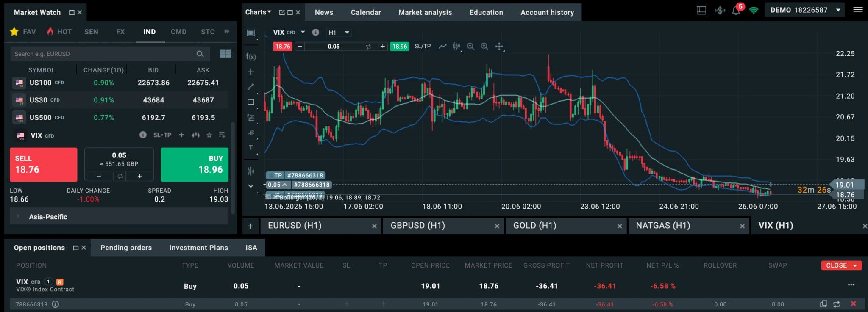Open the layout selector icon in top bar

click(x=701, y=10)
